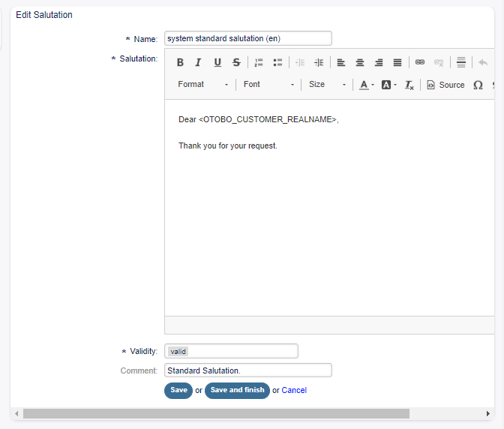
Task: Increase the indent level
Action: [319, 62]
